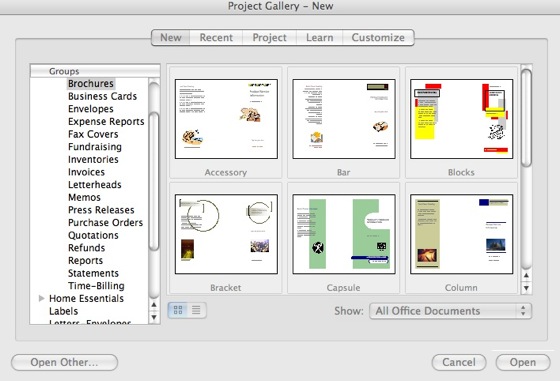Click the Cancel button
The height and width of the screenshot is (381, 560).
pyautogui.click(x=459, y=362)
